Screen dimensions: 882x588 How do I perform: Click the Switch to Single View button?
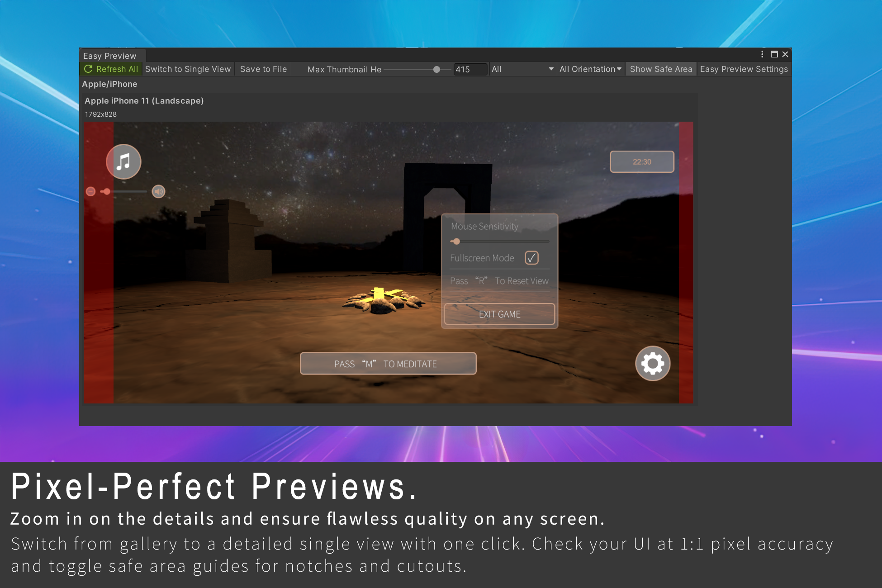pos(189,69)
